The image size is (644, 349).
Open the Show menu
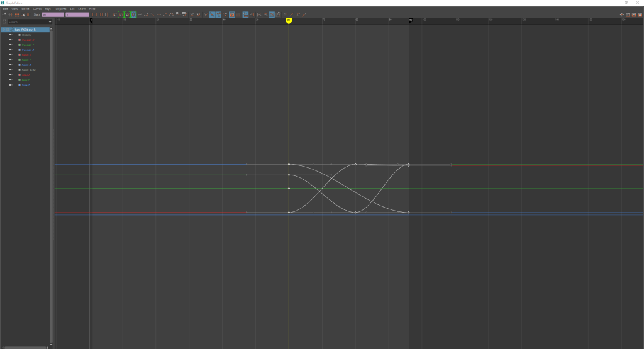coord(82,9)
